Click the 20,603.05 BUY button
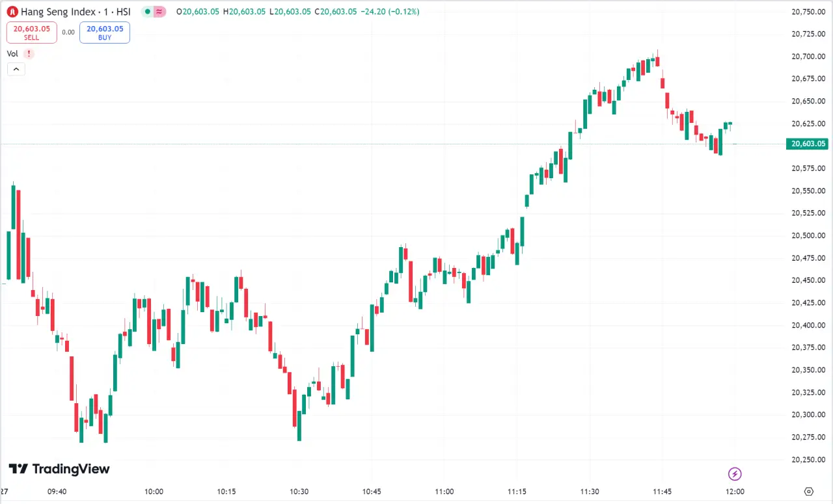Image resolution: width=833 pixels, height=504 pixels. point(105,33)
